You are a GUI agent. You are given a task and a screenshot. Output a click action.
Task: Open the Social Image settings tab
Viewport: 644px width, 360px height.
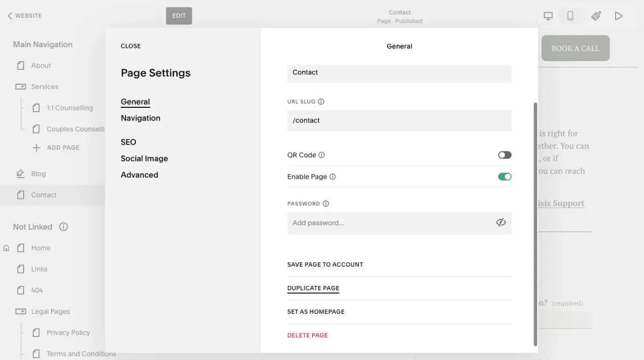pos(144,158)
